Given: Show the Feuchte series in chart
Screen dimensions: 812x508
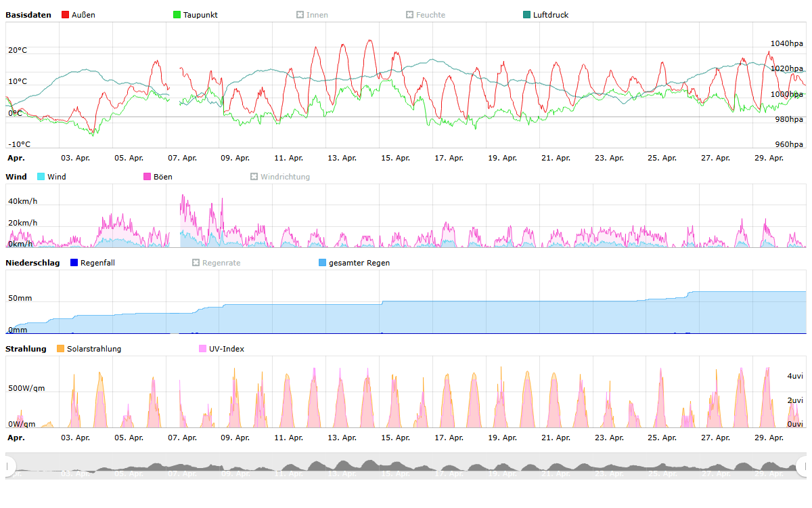Looking at the screenshot, I should point(410,15).
